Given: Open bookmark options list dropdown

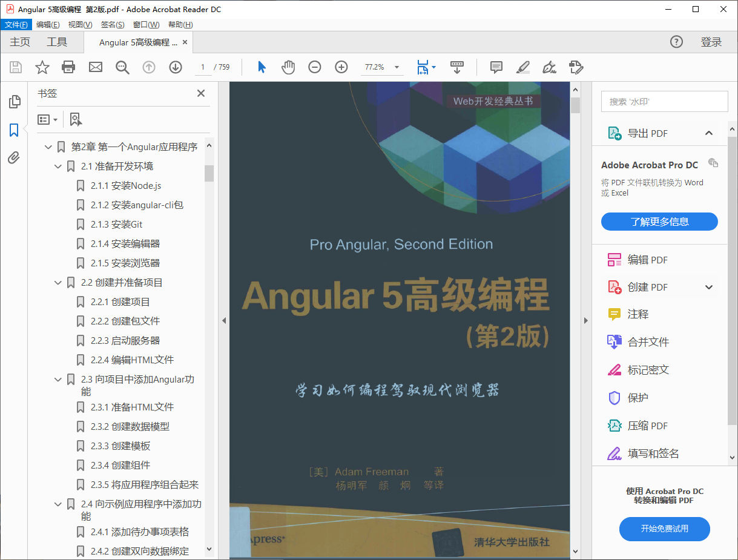Looking at the screenshot, I should point(48,119).
